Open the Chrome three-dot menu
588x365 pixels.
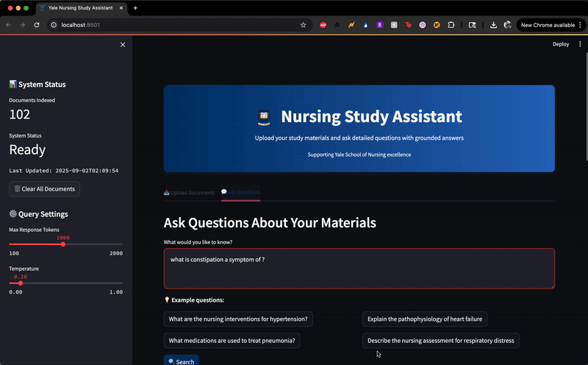pyautogui.click(x=581, y=25)
